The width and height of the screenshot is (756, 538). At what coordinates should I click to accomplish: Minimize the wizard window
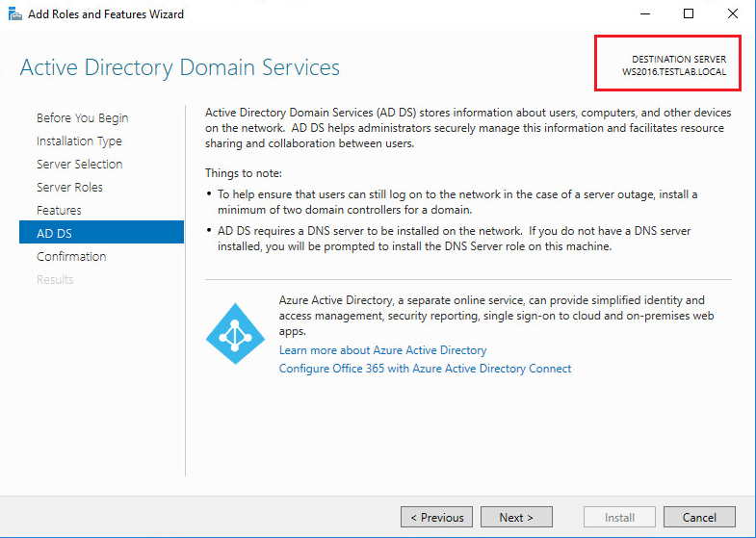pyautogui.click(x=644, y=14)
